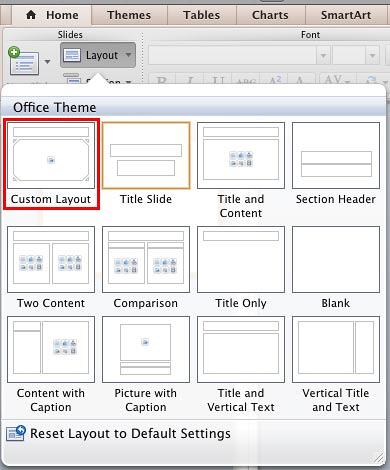Click Reset Layout to Default Settings text
This screenshot has height=470, width=390.
[x=130, y=434]
